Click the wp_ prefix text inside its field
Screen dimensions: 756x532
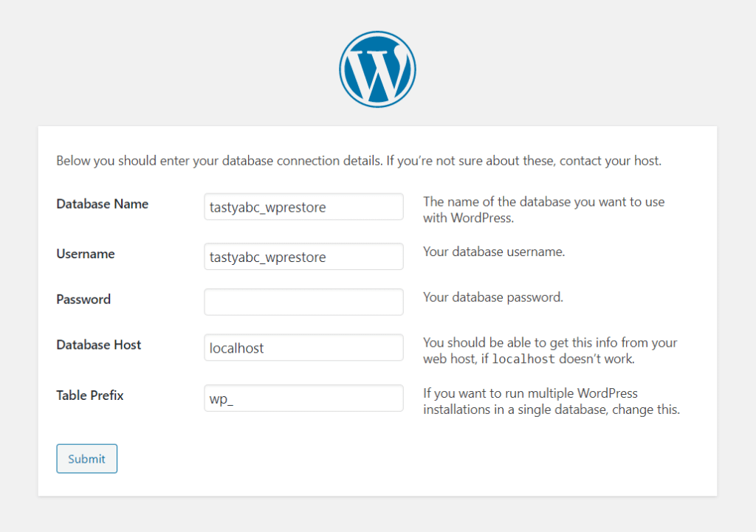point(215,398)
